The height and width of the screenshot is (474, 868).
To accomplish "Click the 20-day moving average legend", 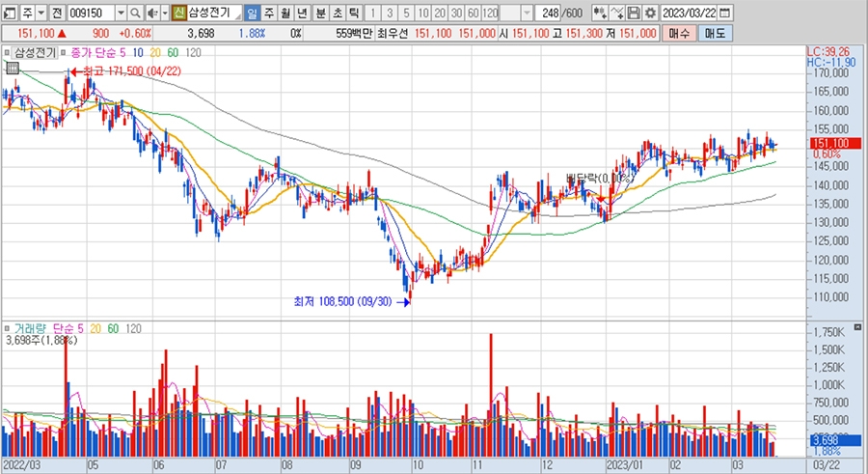I will [x=155, y=53].
